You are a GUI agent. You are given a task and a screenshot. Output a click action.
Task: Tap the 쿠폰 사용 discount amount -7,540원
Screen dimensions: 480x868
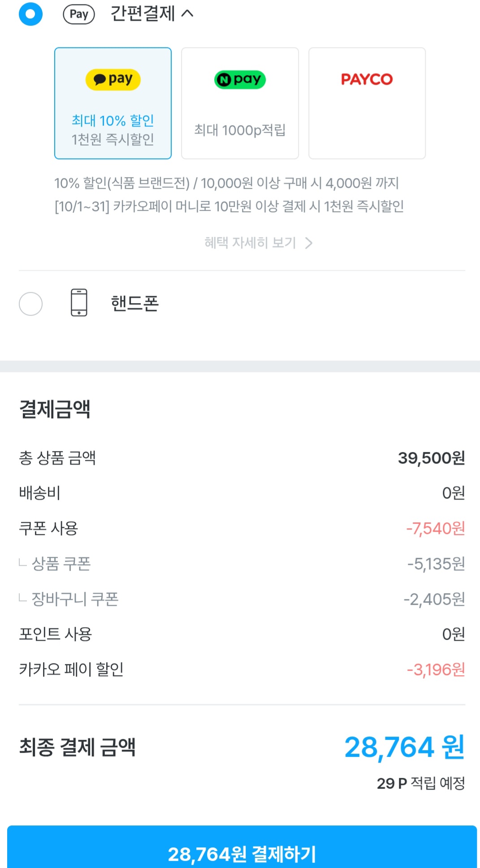pyautogui.click(x=435, y=529)
